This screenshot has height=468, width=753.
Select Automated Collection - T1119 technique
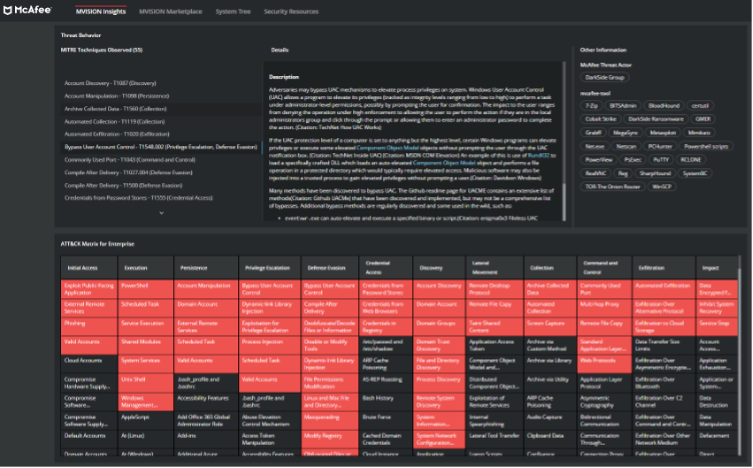[161, 121]
